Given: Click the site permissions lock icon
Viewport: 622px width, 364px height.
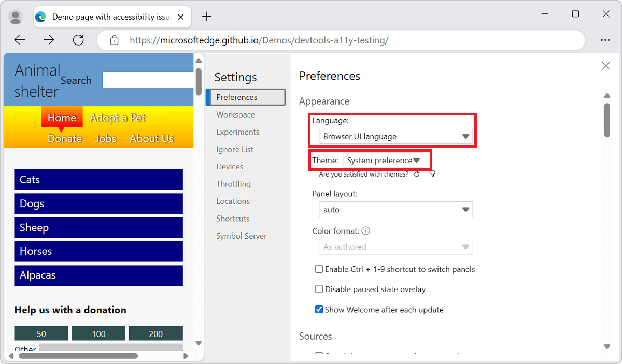Looking at the screenshot, I should (x=114, y=40).
